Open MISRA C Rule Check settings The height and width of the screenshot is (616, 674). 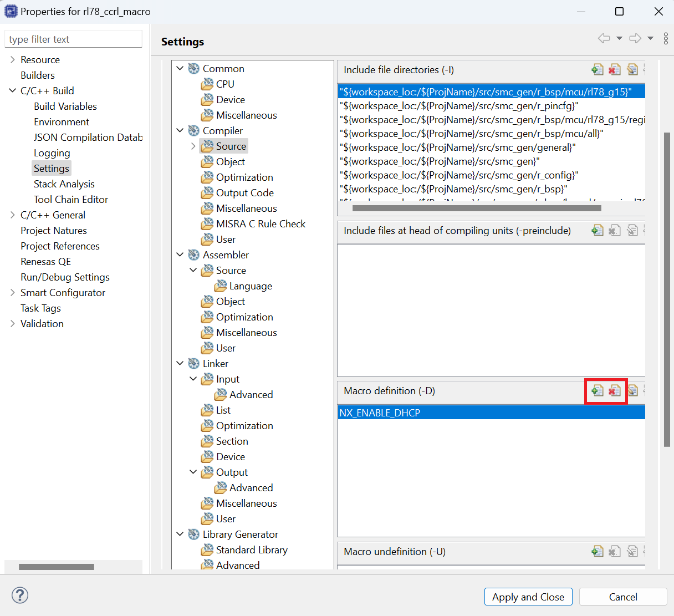pyautogui.click(x=261, y=224)
